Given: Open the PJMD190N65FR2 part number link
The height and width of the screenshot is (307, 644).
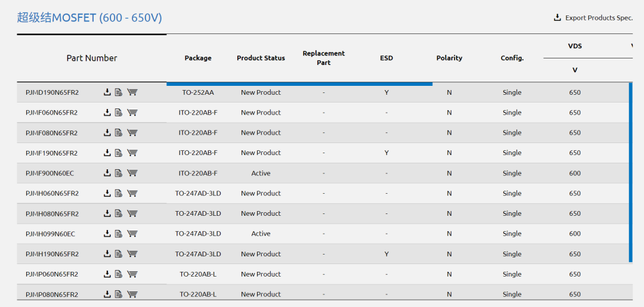Looking at the screenshot, I should tap(52, 92).
